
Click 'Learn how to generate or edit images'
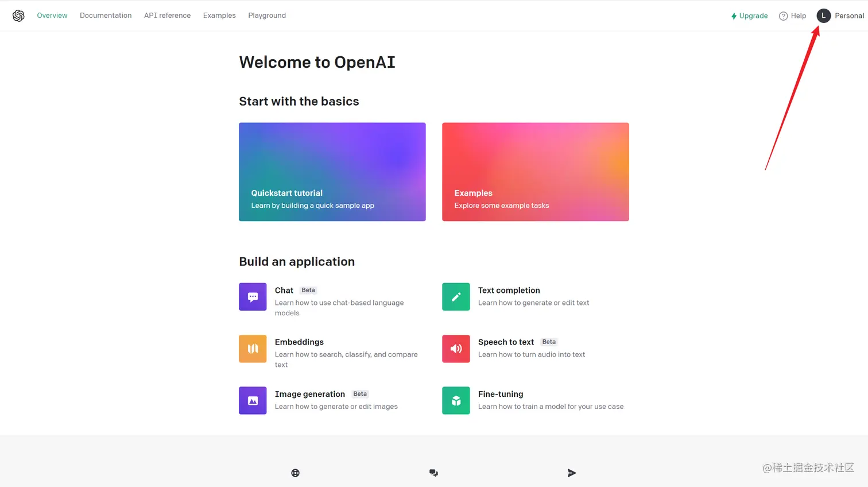(x=336, y=407)
